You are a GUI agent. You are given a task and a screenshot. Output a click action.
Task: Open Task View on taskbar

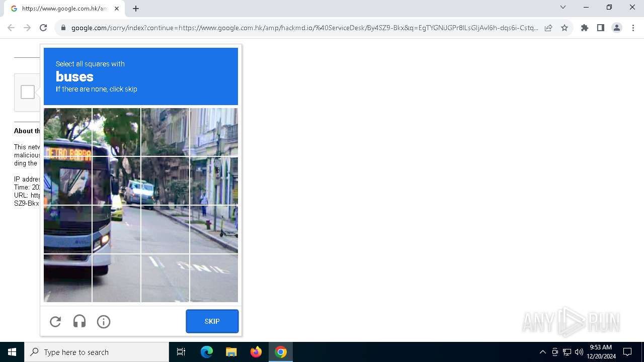pyautogui.click(x=181, y=352)
